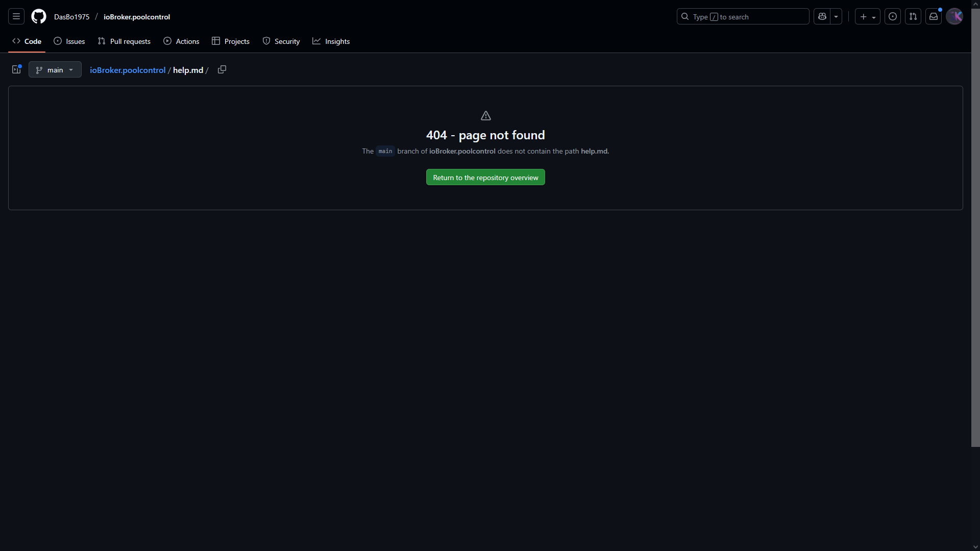
Task: Click the GitHub Octocat logo
Action: point(39,17)
